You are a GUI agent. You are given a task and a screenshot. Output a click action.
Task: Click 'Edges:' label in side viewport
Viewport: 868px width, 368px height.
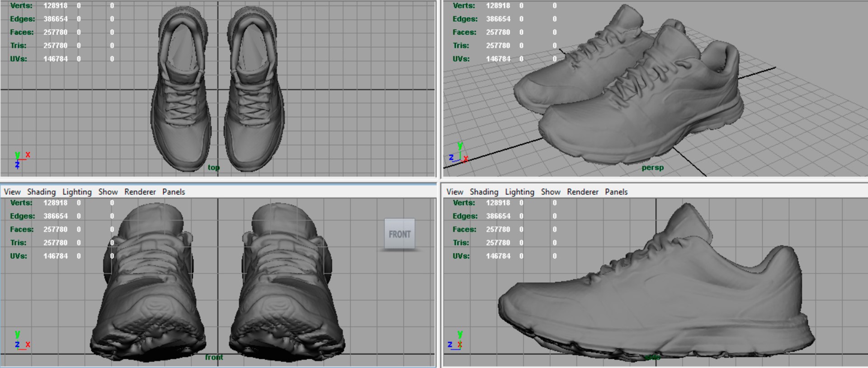click(x=465, y=216)
